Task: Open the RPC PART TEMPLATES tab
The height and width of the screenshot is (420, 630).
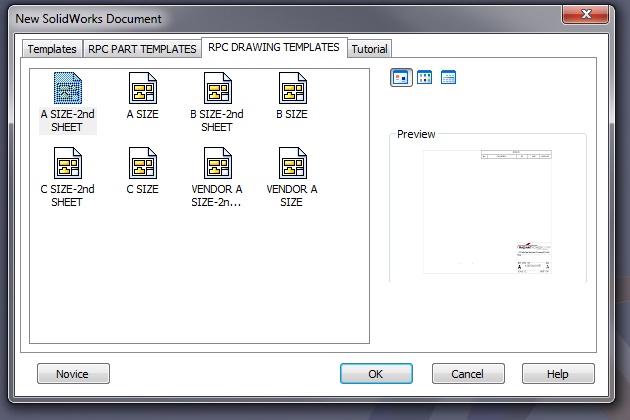Action: point(142,49)
